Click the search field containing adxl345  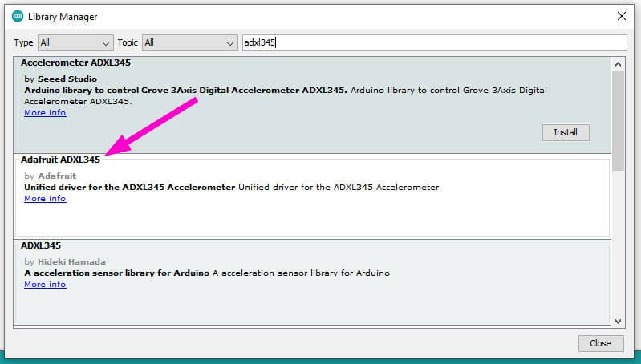(x=434, y=42)
